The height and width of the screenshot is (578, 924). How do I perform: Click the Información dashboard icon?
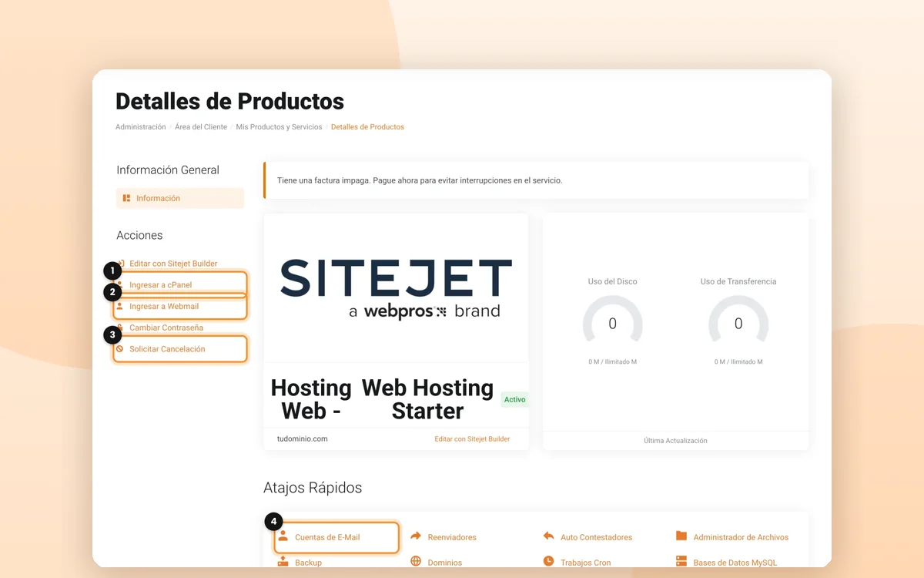[126, 198]
